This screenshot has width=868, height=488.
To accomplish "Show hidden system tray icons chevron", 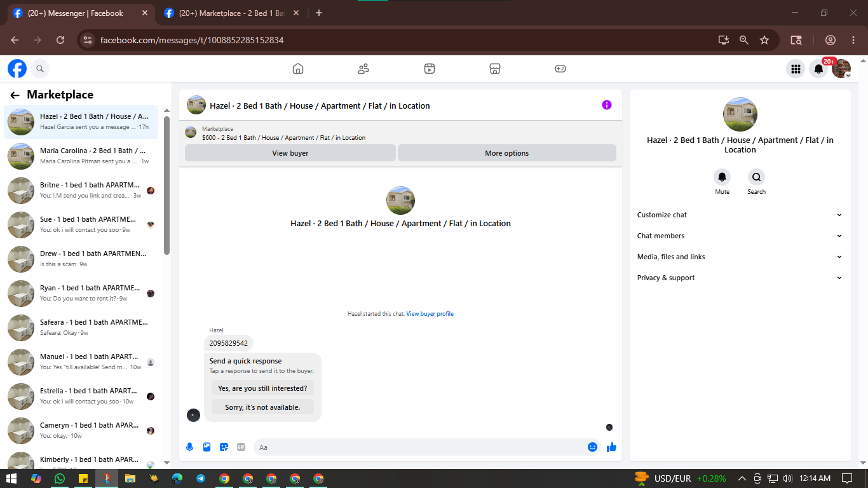I will [x=742, y=478].
